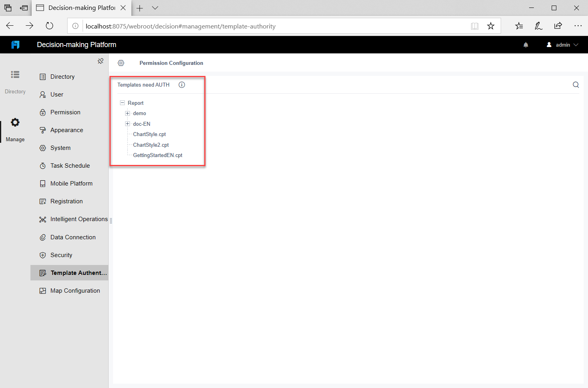Open Intelligent Operations menu item
Screen dimensions: 588x388
click(69, 219)
